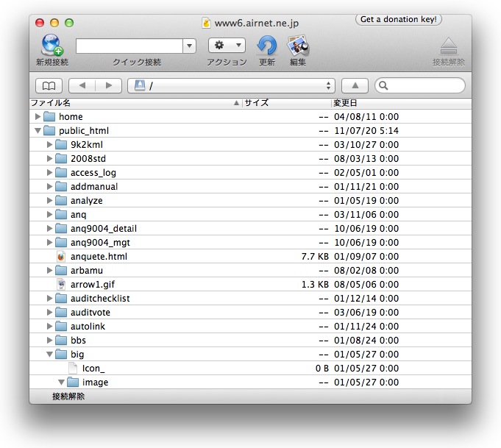This screenshot has width=501, height=448.
Task: Click the New Connection globe icon
Action: pos(51,45)
